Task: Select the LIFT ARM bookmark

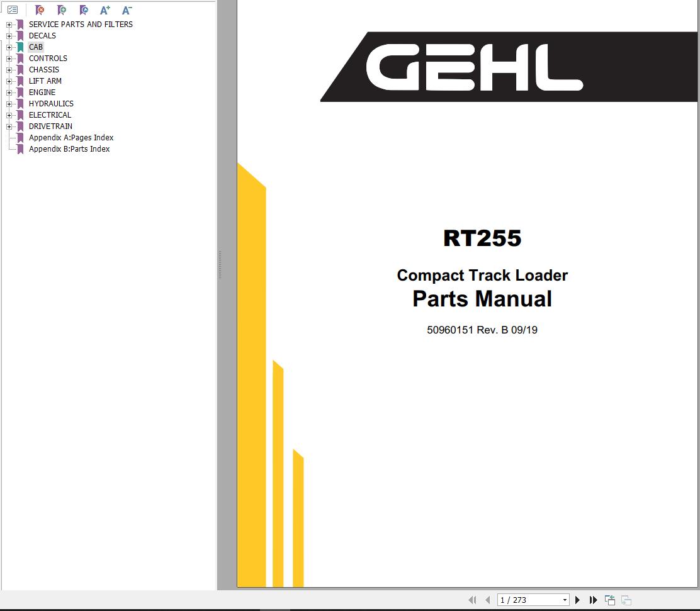Action: tap(45, 81)
